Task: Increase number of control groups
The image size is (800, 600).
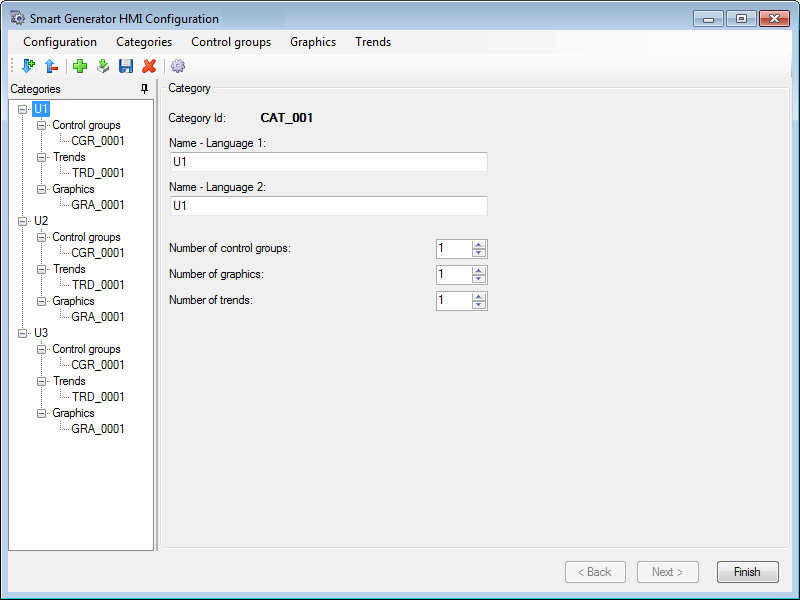Action: coord(479,245)
